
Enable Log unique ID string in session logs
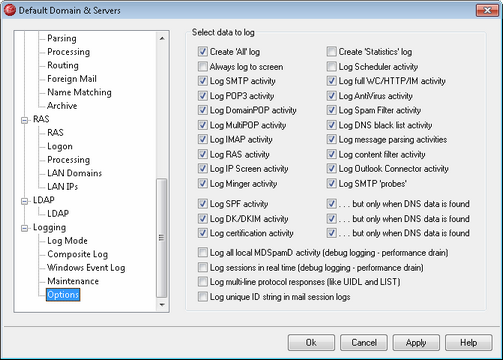tap(203, 296)
